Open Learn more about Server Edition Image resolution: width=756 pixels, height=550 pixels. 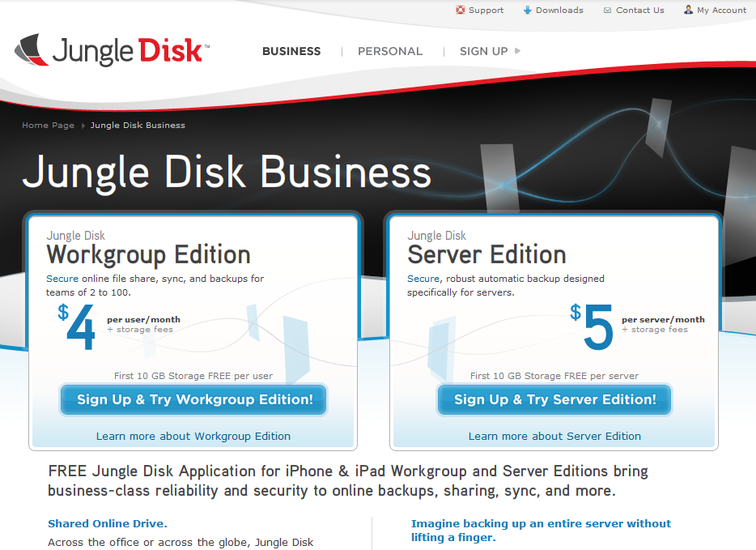(554, 436)
